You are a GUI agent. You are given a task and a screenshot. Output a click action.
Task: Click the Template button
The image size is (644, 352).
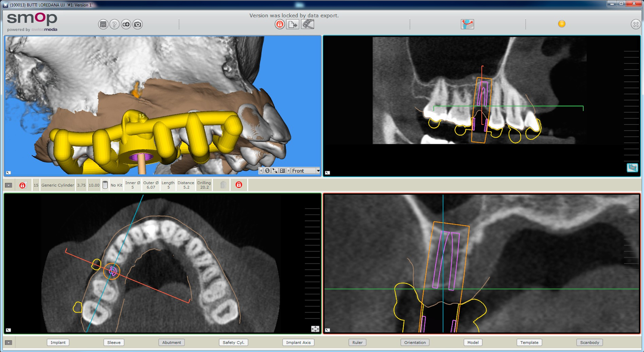(x=529, y=342)
